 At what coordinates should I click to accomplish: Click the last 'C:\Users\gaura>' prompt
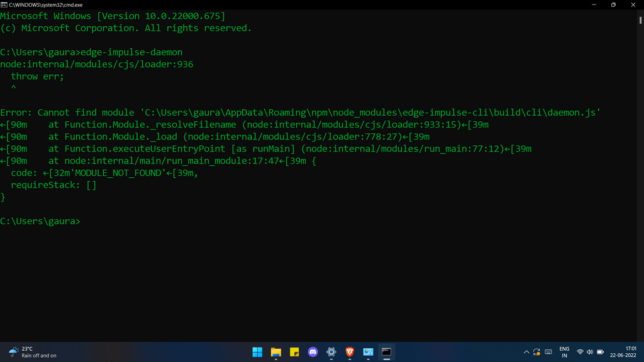click(40, 221)
